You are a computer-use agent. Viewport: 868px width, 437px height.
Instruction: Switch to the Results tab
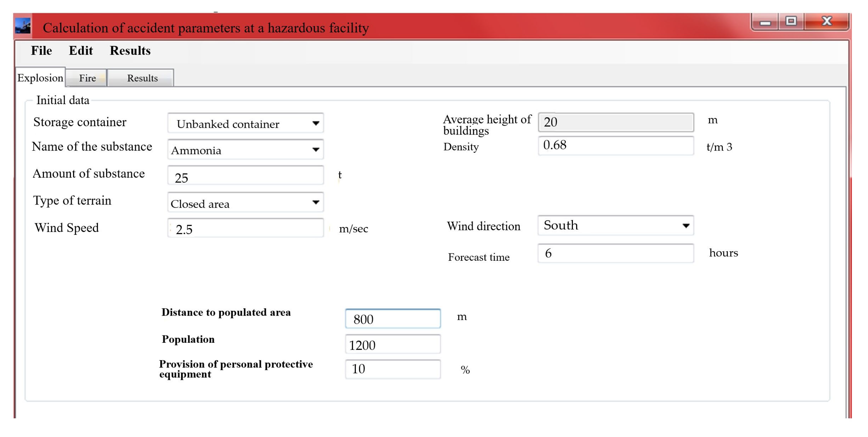[142, 78]
